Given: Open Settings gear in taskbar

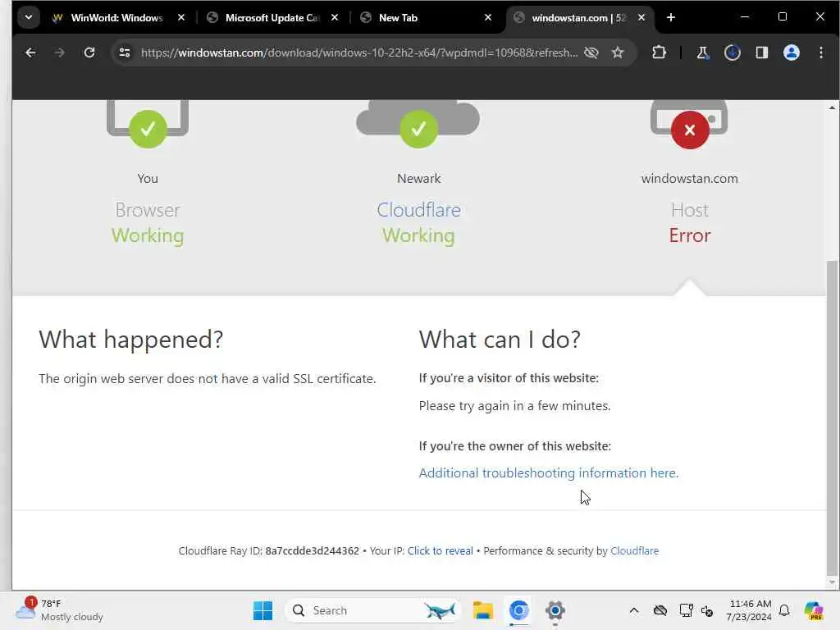Looking at the screenshot, I should 555,610.
